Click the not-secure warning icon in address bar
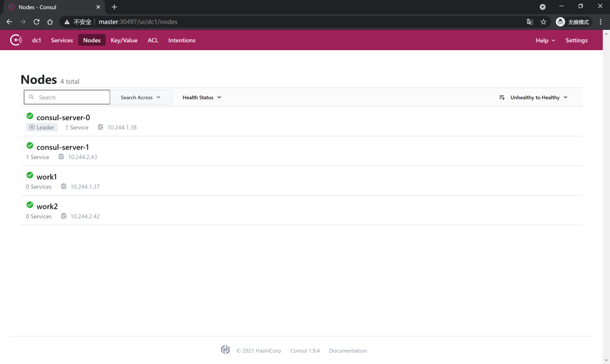This screenshot has height=364, width=610. coord(67,22)
